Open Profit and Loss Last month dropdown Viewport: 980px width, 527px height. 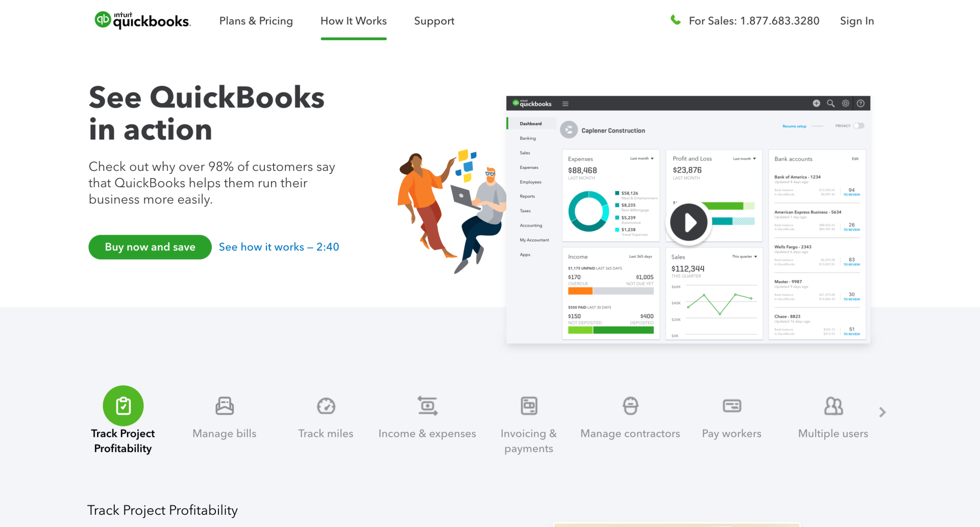(744, 159)
